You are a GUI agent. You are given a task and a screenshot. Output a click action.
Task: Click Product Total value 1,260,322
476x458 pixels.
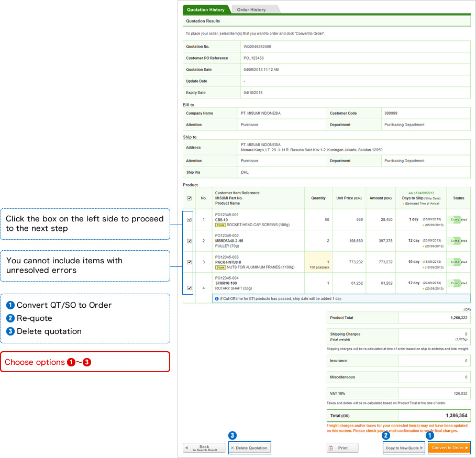[459, 318]
